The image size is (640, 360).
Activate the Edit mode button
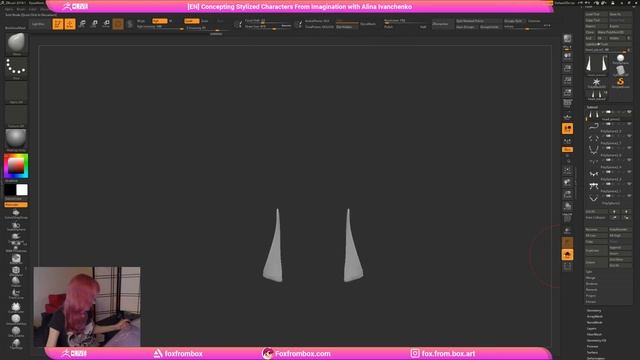pyautogui.click(x=58, y=24)
